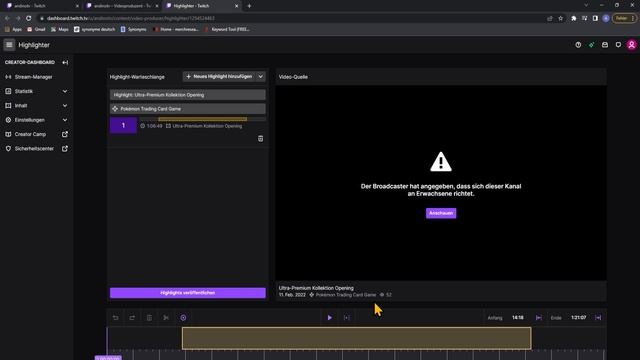Click the Fehler update button
The image size is (640, 360).
(x=624, y=18)
